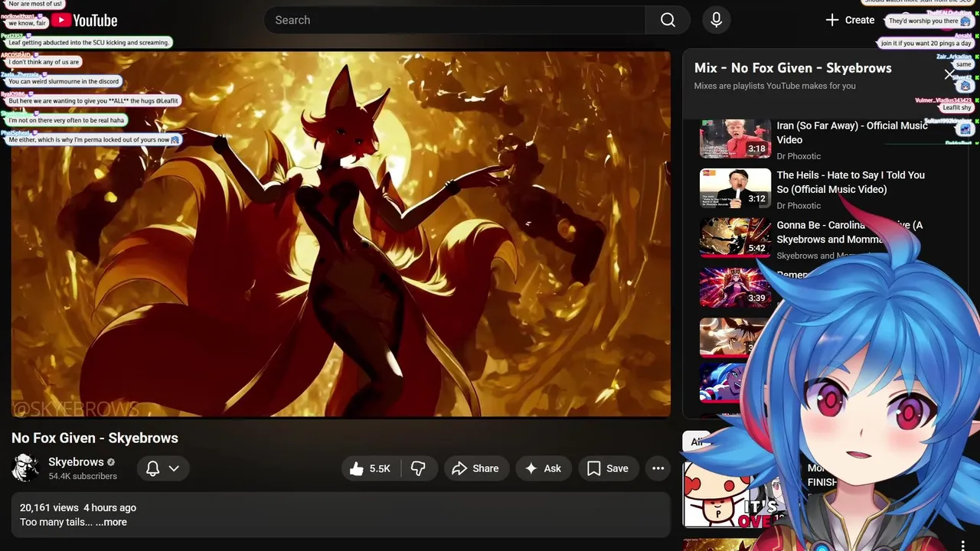This screenshot has width=980, height=551.
Task: Click the No Fox Given - Skyebrows title
Action: pos(95,438)
